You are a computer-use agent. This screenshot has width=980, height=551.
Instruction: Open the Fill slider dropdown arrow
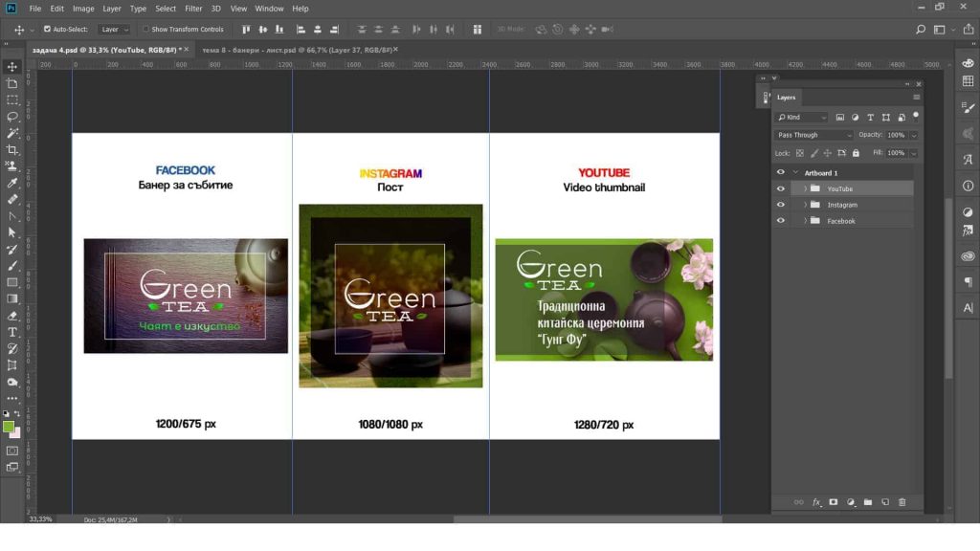pyautogui.click(x=914, y=153)
